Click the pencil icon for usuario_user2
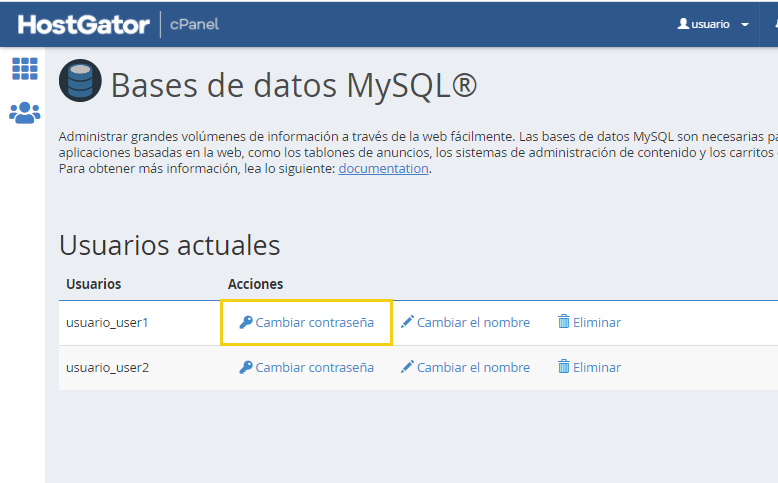 pos(407,367)
